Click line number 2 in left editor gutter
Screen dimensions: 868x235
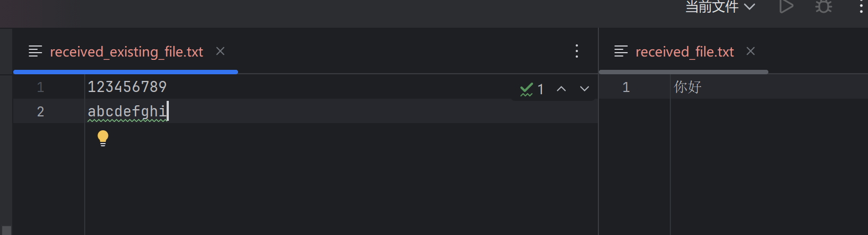[40, 112]
